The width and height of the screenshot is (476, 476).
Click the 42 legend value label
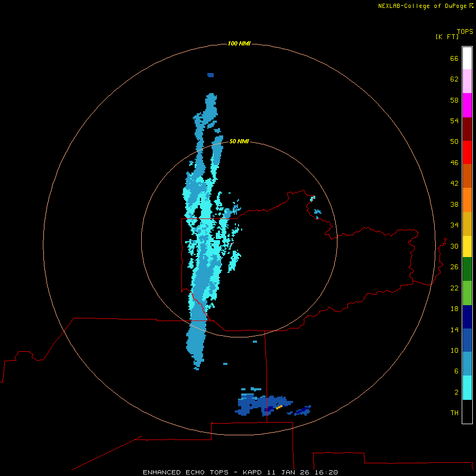tap(454, 184)
